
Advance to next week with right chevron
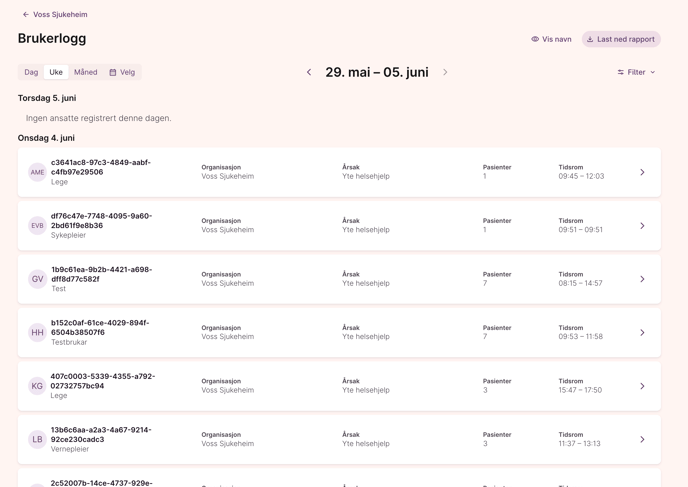445,72
